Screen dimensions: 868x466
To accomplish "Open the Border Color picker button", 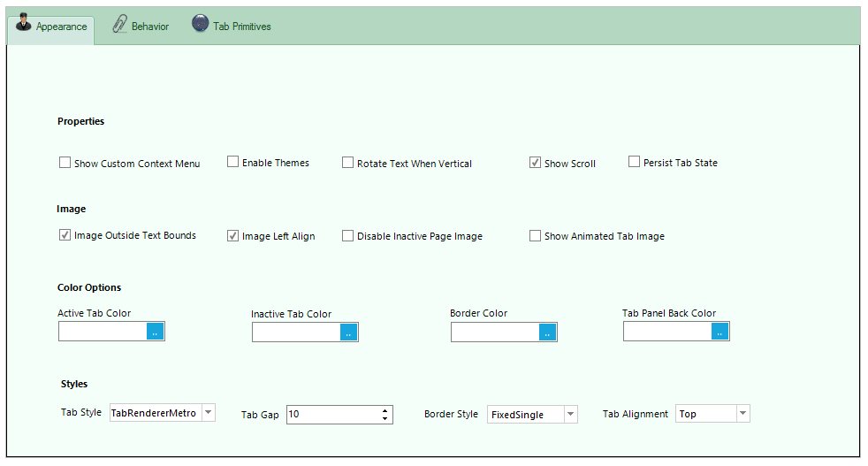I will point(548,332).
